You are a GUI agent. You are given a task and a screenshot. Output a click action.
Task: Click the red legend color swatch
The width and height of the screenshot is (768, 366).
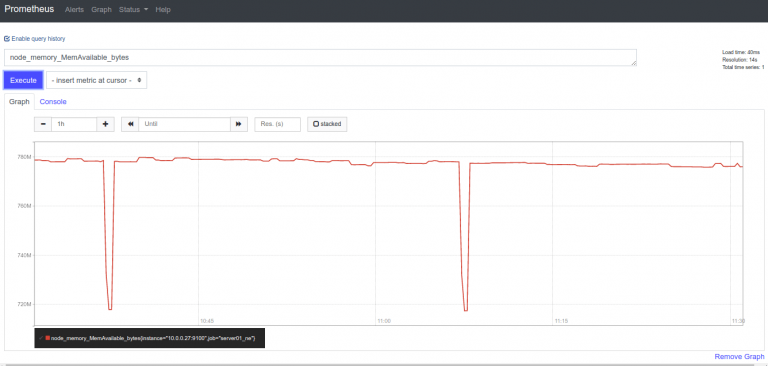coord(48,338)
